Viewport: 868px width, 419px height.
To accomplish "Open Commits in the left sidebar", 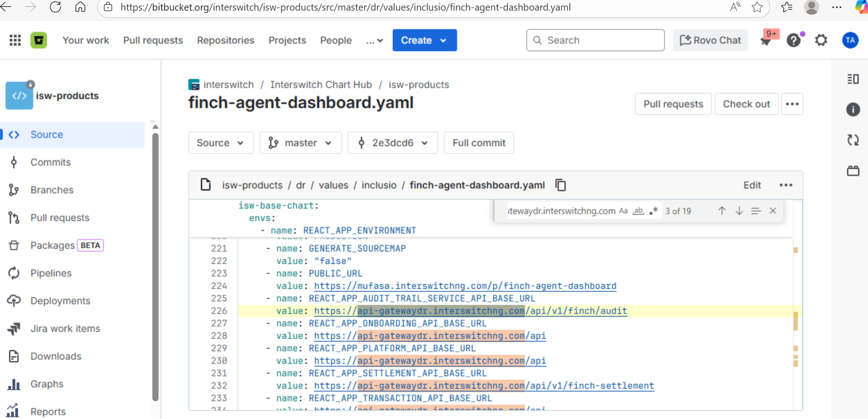I will pyautogui.click(x=50, y=162).
